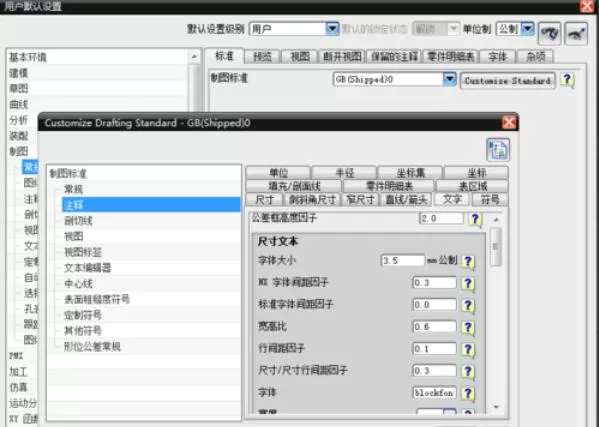Viewport: 599px width, 427px height.
Task: Click the 字体大小 field showing 3.5
Action: pyautogui.click(x=403, y=260)
